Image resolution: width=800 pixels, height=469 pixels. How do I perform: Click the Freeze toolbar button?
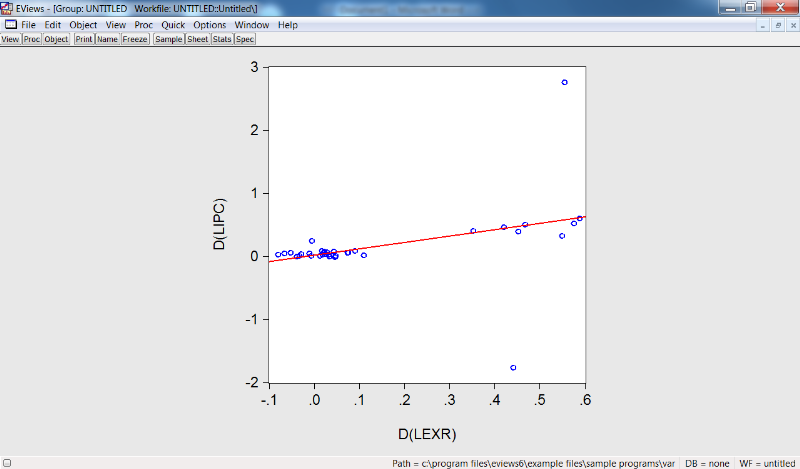click(x=135, y=39)
